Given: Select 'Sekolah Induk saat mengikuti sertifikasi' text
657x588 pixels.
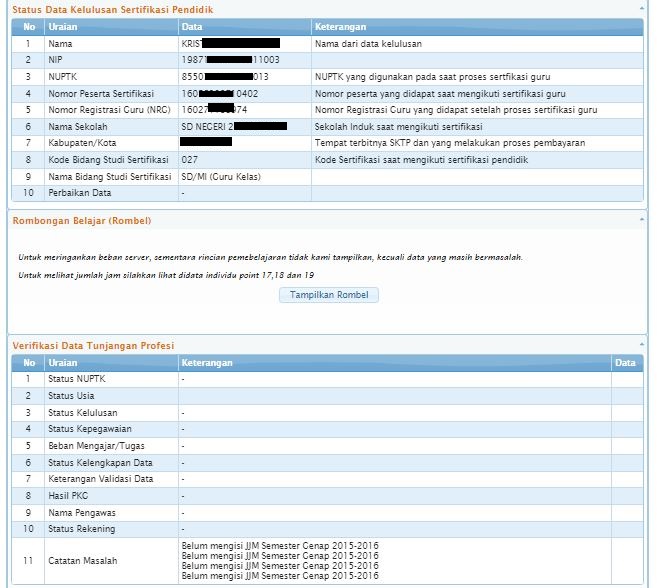Looking at the screenshot, I should (x=398, y=127).
